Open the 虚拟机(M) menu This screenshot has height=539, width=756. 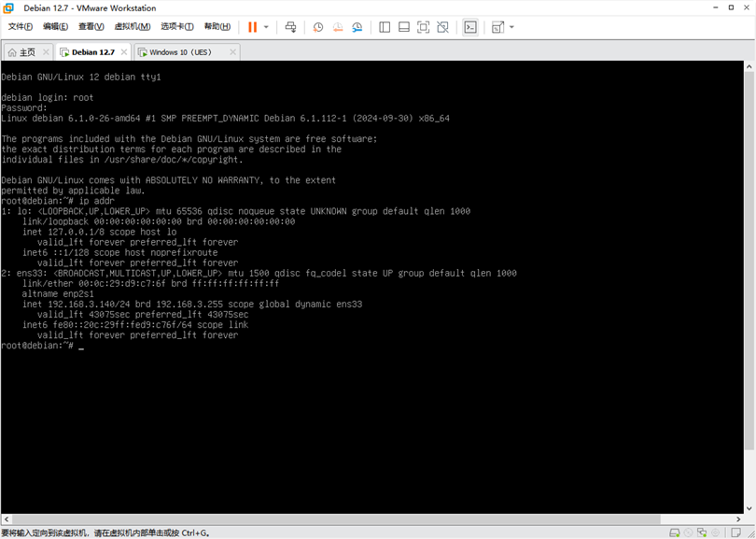pos(133,26)
